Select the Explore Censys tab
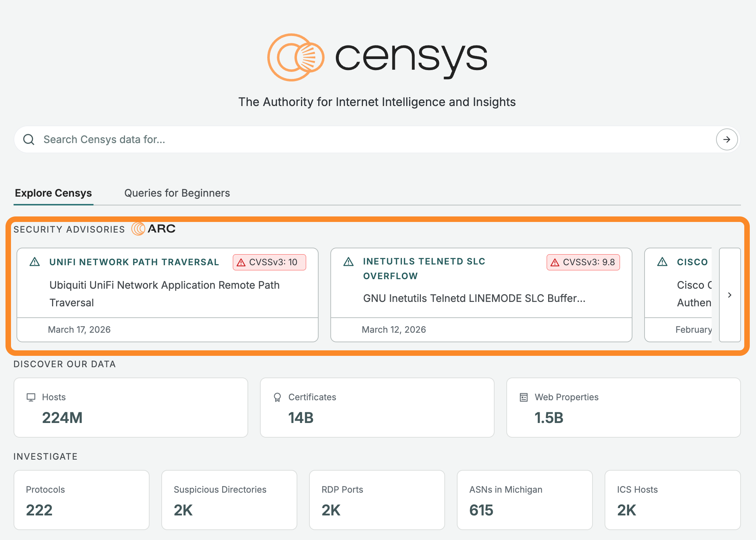The width and height of the screenshot is (756, 540). tap(54, 193)
